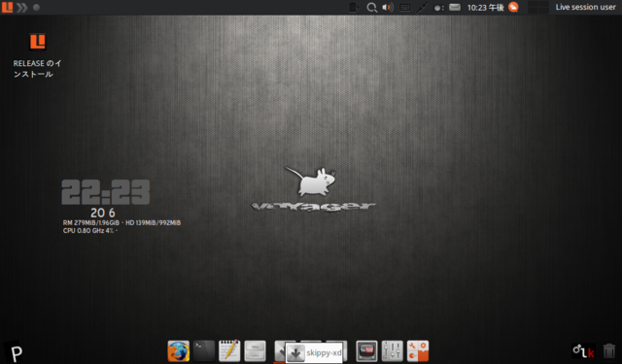The width and height of the screenshot is (622, 364).
Task: Open the orange settings tools icon in dock
Action: click(x=418, y=351)
